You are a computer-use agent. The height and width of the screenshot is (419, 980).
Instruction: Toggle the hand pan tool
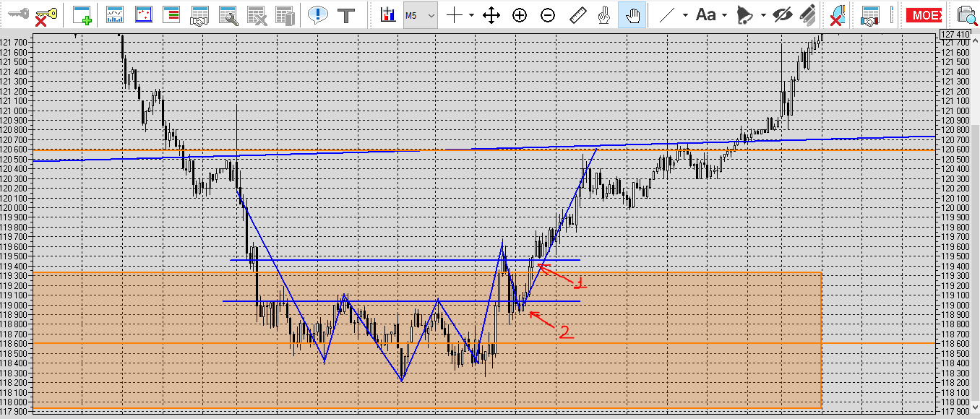(x=632, y=14)
